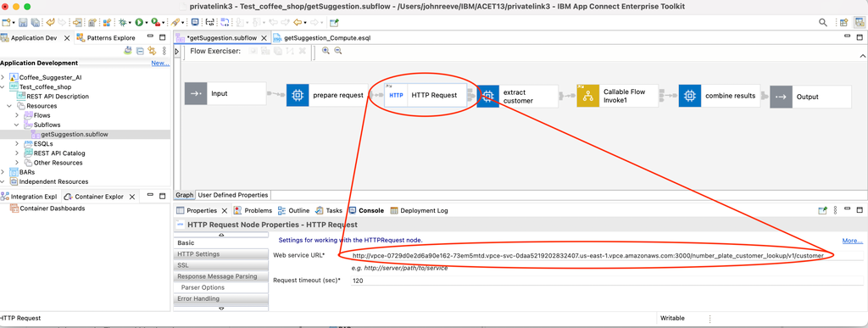
Task: Switch to the Problems tab
Action: point(253,210)
